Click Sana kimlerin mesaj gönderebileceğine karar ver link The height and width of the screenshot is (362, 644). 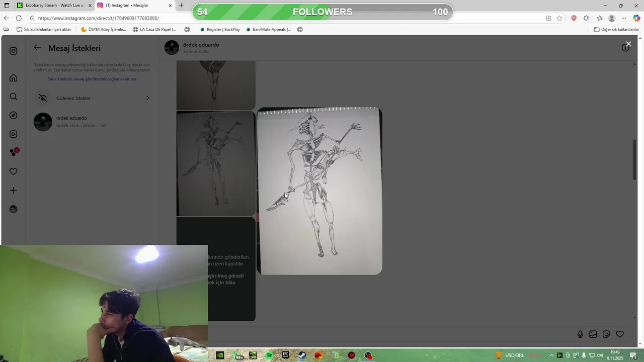(x=92, y=79)
